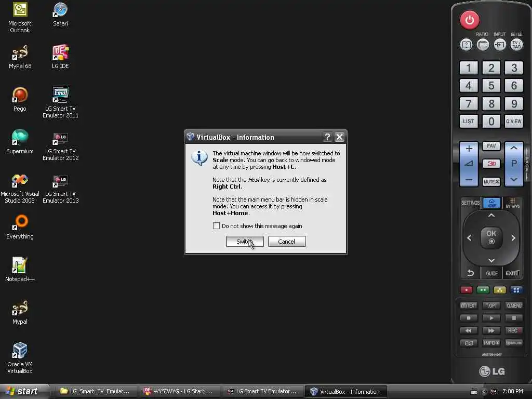Click the SETTINGS button on the remote
This screenshot has height=399, width=532.
point(470,203)
